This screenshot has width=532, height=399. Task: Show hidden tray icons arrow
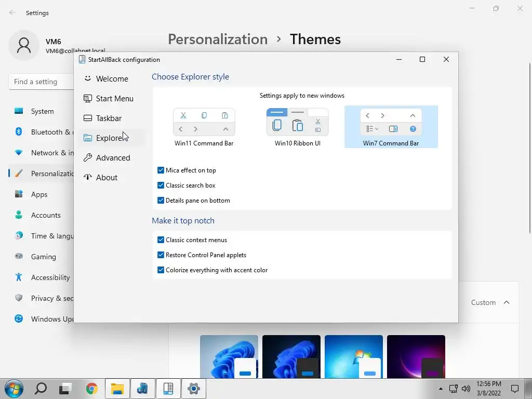click(441, 389)
